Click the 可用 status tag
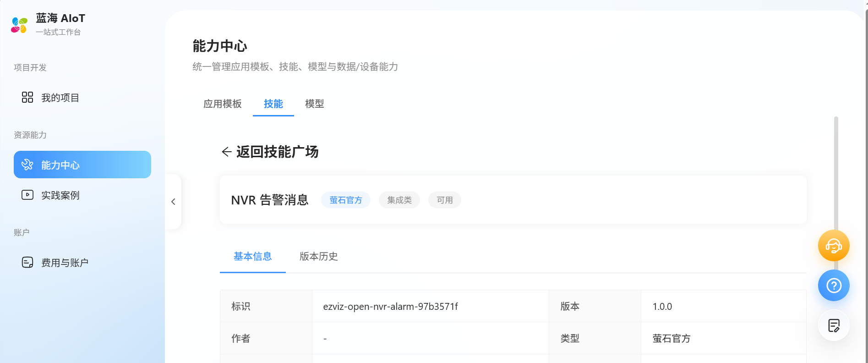The image size is (868, 363). (x=445, y=200)
